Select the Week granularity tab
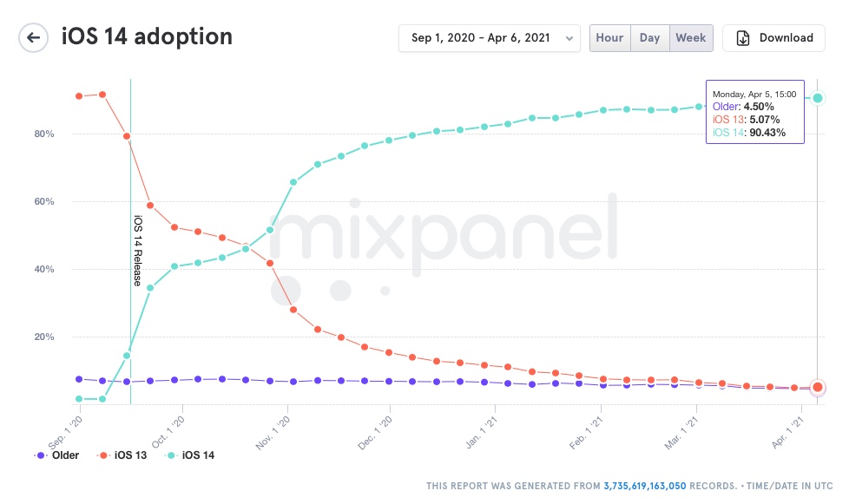Viewport: 849px width, 504px height. point(691,38)
